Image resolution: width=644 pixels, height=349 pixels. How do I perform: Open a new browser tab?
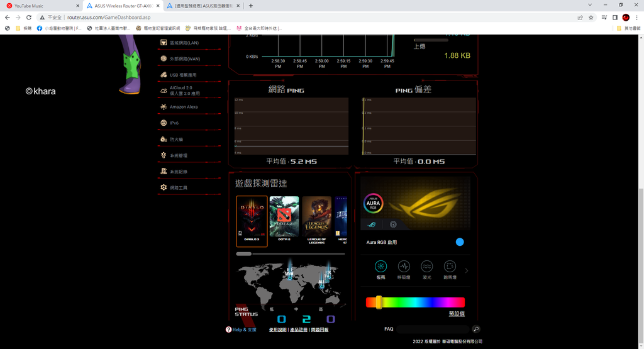[x=250, y=6]
